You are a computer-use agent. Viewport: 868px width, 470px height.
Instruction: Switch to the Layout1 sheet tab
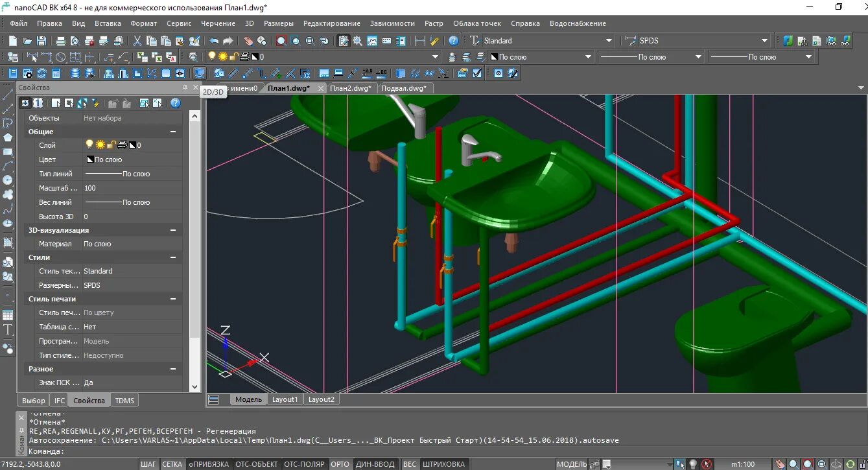285,399
